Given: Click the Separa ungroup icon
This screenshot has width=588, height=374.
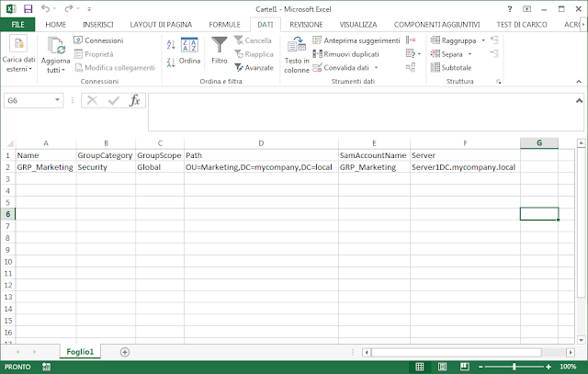Looking at the screenshot, I should point(435,54).
